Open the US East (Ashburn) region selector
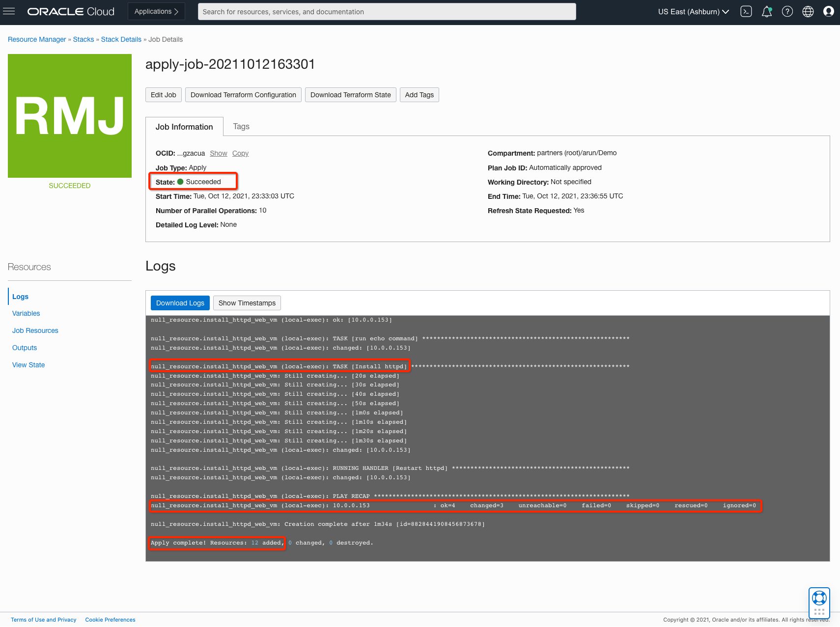This screenshot has height=627, width=840. click(x=693, y=12)
